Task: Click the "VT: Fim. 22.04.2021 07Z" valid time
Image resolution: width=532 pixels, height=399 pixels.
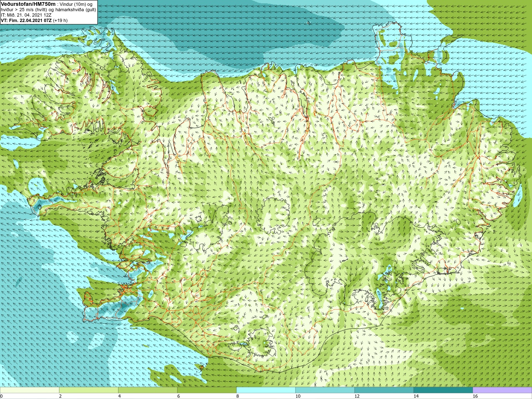Action: [x=26, y=20]
